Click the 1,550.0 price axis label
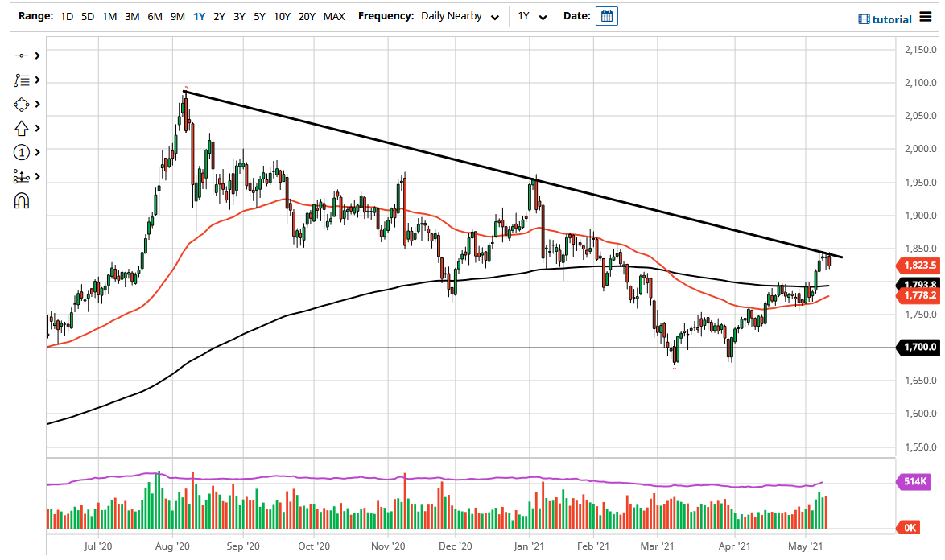This screenshot has height=560, width=945. [x=921, y=447]
